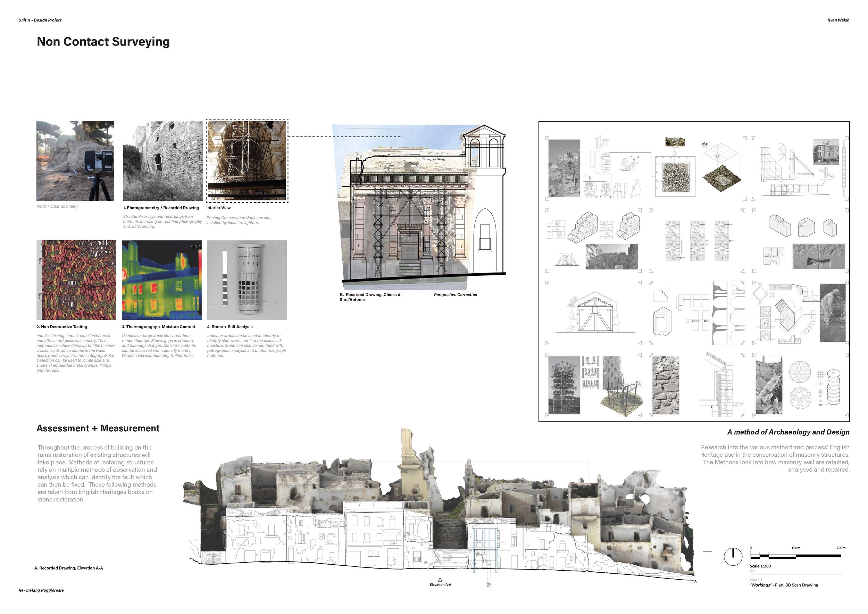The width and height of the screenshot is (868, 614).
Task: Click the Elevation A-A triangle marker
Action: 440,579
